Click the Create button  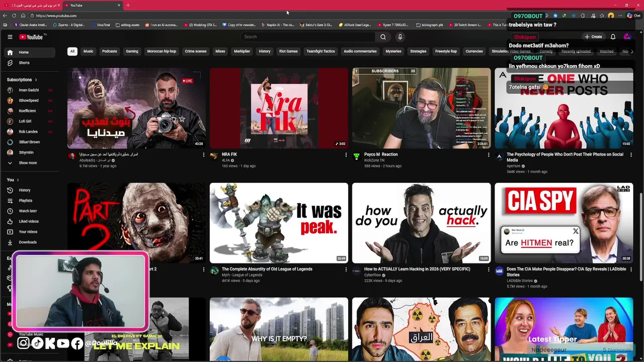(593, 37)
